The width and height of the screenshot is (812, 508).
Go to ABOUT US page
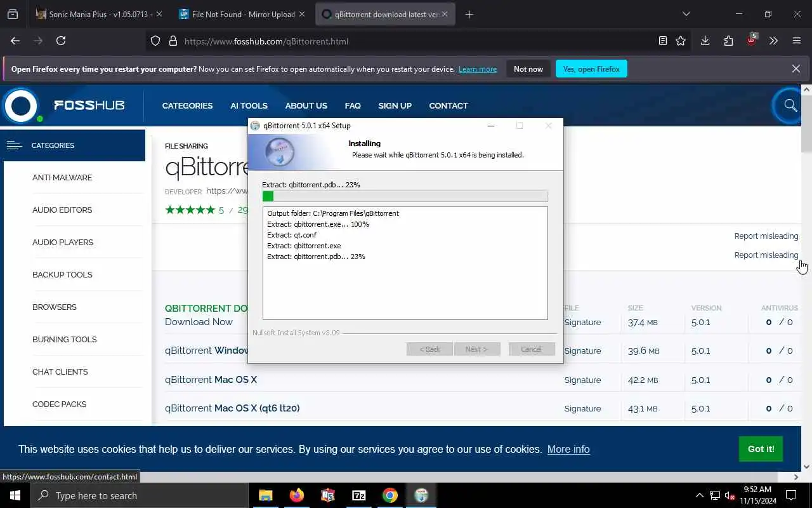click(x=306, y=105)
